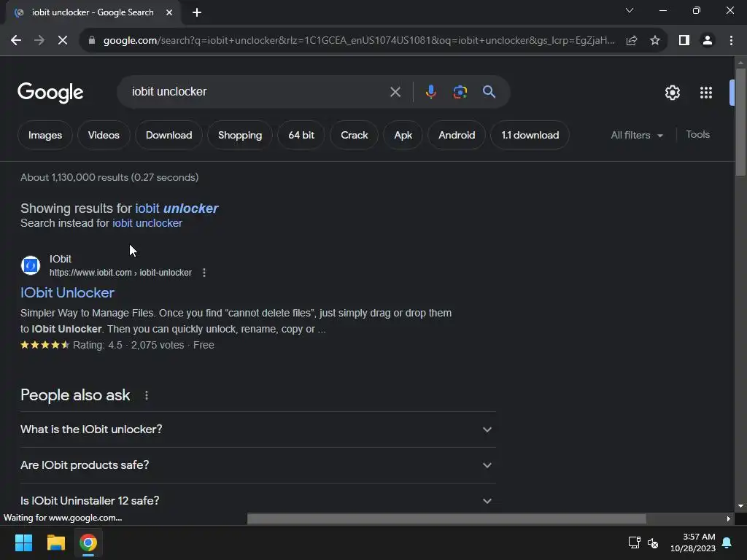This screenshot has width=747, height=560.
Task: Click the horizontal scrollbar thumb
Action: (446, 518)
